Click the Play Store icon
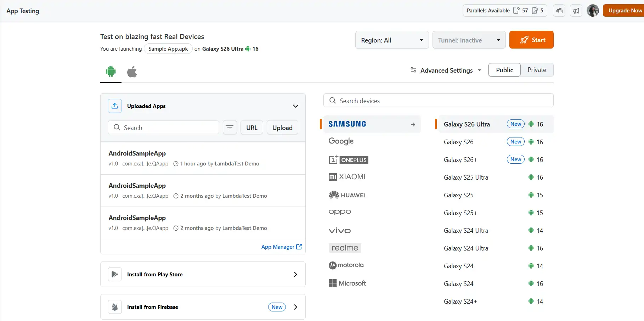 (x=115, y=274)
